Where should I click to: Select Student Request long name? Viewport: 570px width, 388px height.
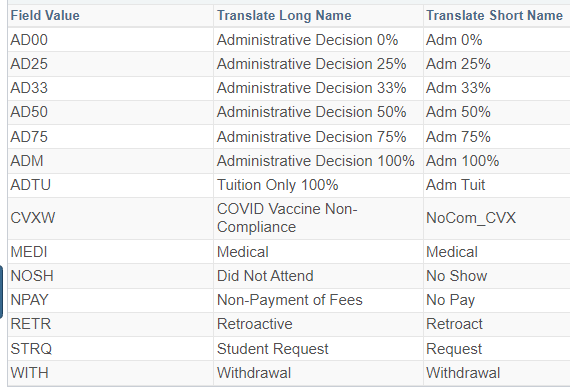coord(273,349)
